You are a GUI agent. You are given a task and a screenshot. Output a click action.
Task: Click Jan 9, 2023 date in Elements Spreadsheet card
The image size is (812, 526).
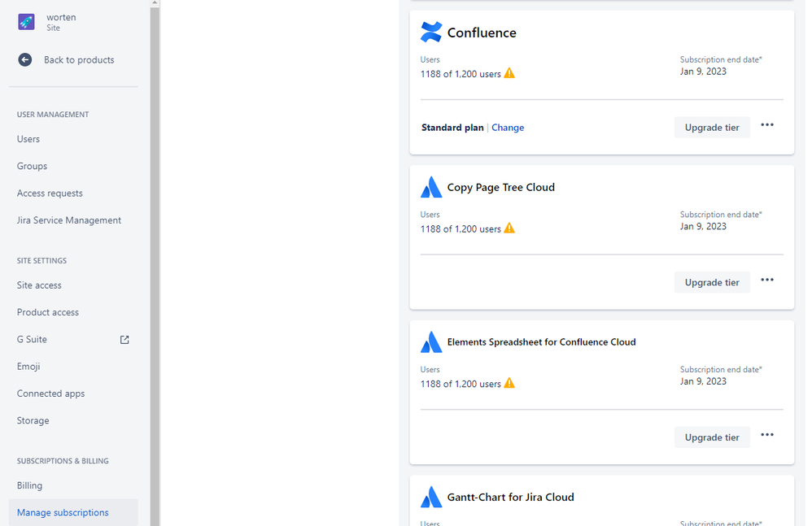click(x=703, y=381)
